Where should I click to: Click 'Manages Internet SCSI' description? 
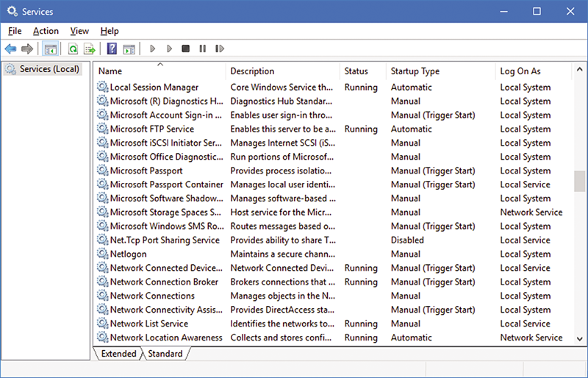pos(283,143)
